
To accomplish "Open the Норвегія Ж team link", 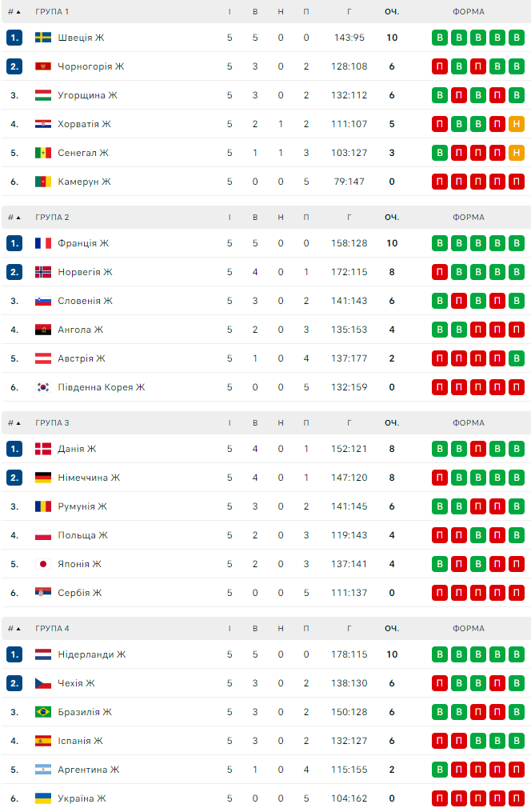I will pos(85,272).
